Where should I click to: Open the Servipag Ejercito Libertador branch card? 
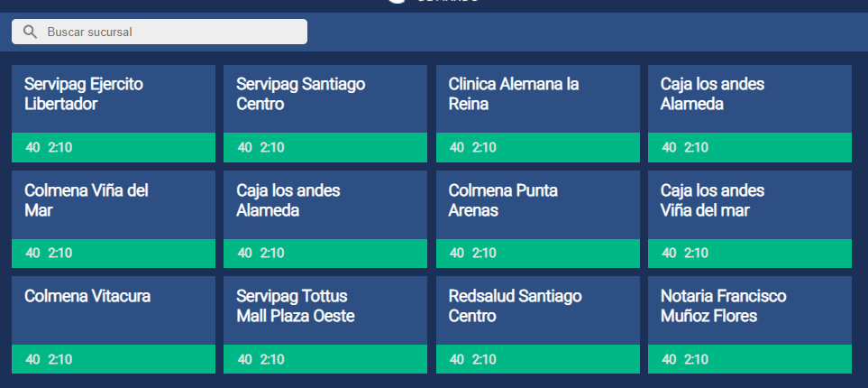pos(114,114)
